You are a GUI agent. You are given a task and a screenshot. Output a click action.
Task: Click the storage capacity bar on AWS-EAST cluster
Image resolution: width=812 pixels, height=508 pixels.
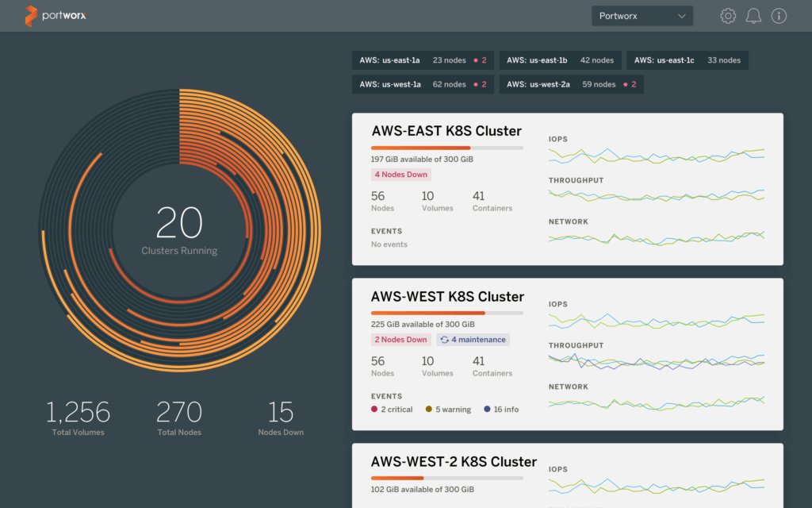446,147
